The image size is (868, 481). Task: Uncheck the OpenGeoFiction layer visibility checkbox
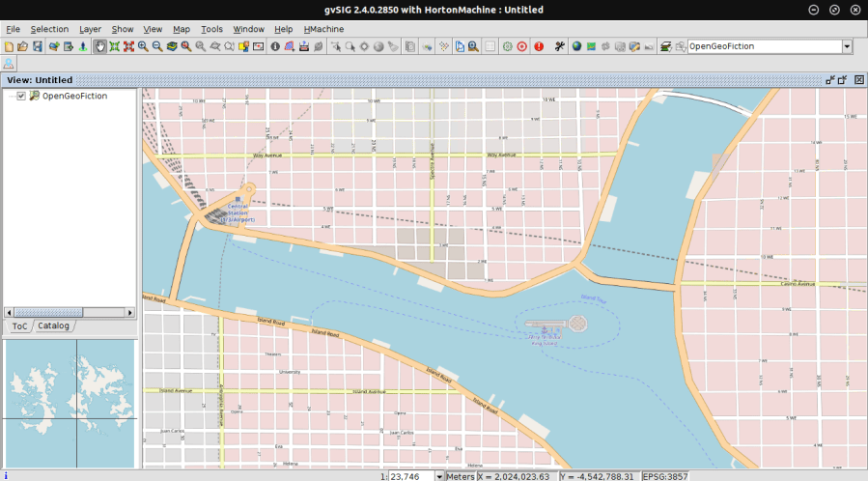(x=21, y=96)
